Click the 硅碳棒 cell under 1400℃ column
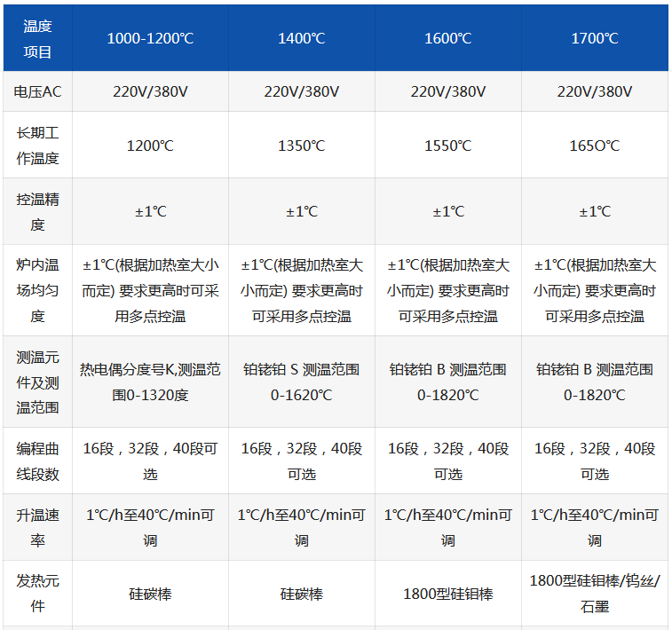Image resolution: width=672 pixels, height=630 pixels. coord(301,594)
